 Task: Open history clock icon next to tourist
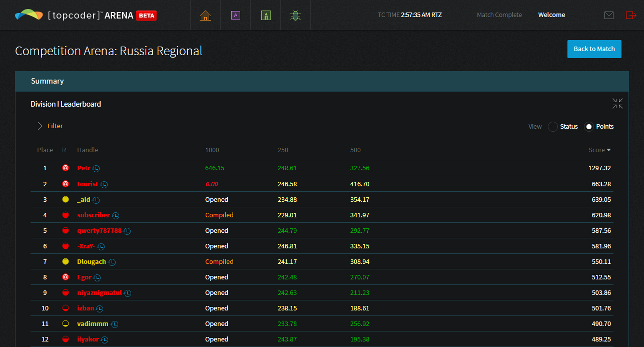point(104,184)
